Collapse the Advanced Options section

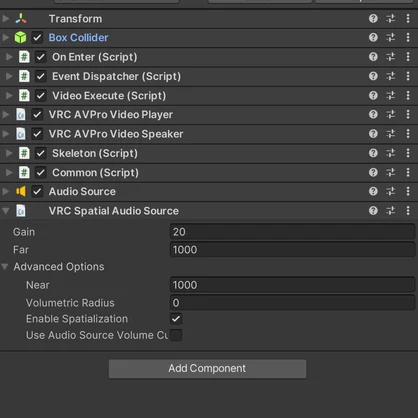(5, 267)
